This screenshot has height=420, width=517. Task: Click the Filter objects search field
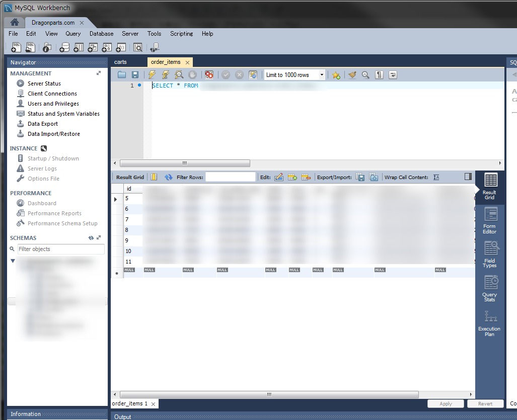coord(61,249)
